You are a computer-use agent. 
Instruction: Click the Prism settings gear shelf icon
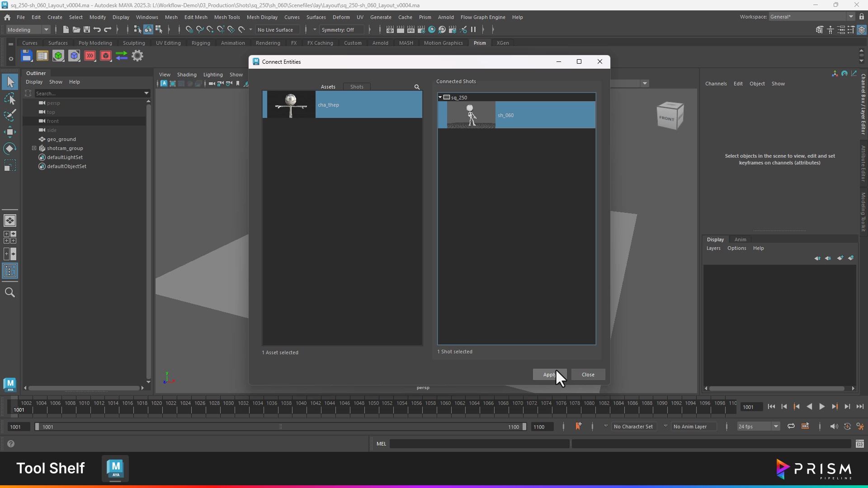point(137,56)
